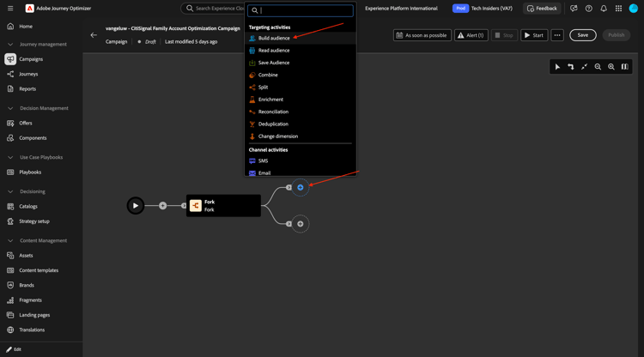Toggle the canvas map view icon

[625, 66]
